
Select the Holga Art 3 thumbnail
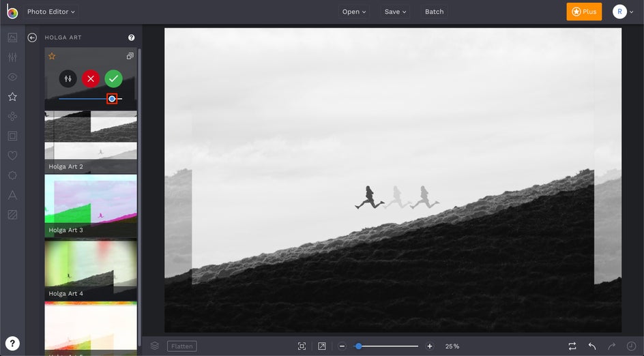pos(91,206)
